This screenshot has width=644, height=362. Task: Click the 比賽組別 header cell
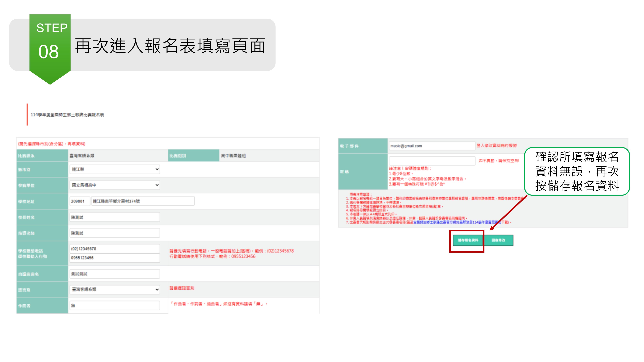(x=193, y=156)
